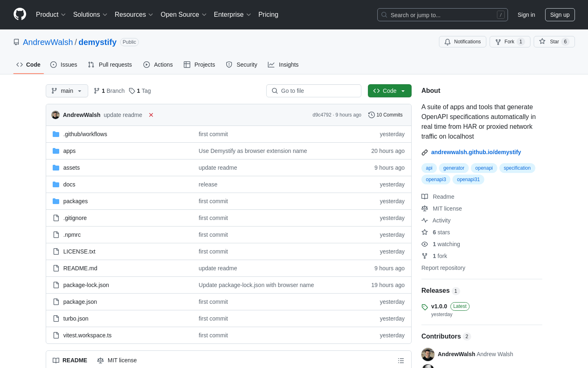588x368 pixels.
Task: Open the main branch selector dropdown
Action: (67, 91)
